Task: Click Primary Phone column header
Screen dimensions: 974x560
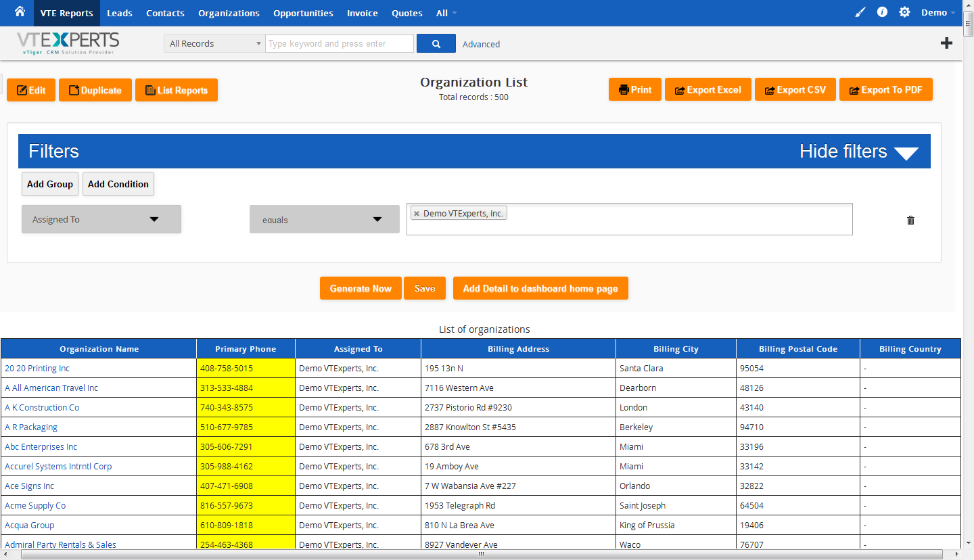Action: pos(246,349)
